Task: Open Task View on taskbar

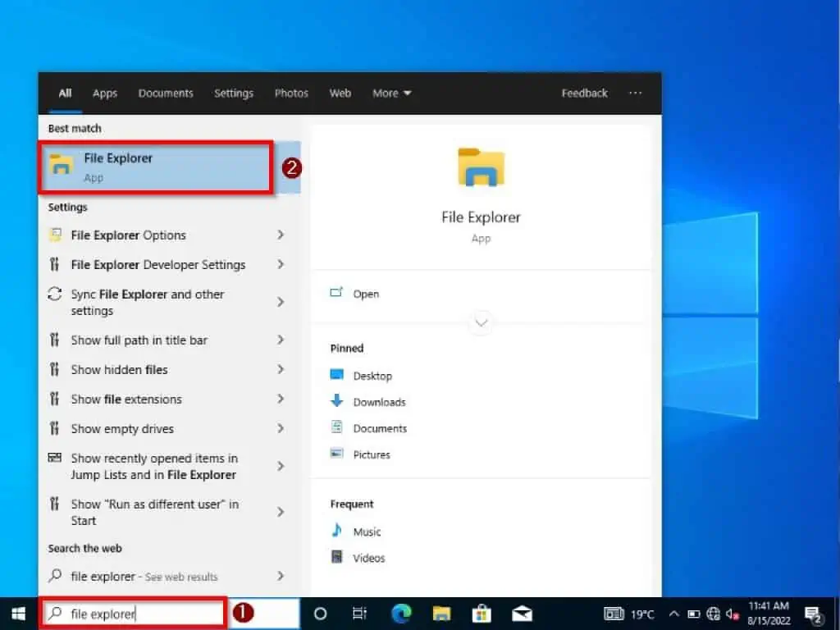Action: pos(359,614)
